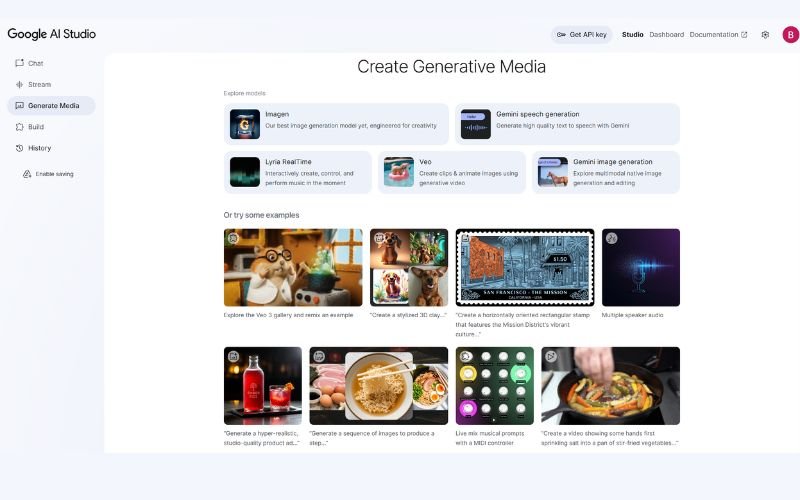Click the Google AI Studio logo
The height and width of the screenshot is (500, 800).
click(52, 34)
